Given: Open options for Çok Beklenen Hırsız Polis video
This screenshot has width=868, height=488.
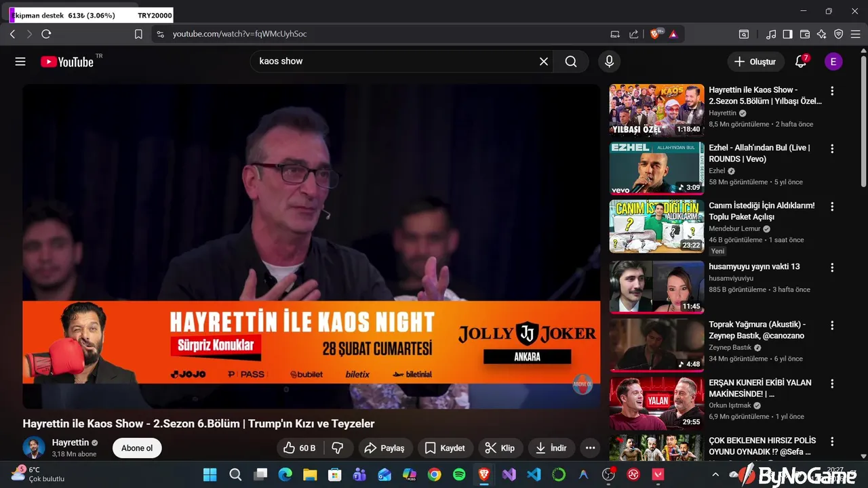Looking at the screenshot, I should point(832,441).
